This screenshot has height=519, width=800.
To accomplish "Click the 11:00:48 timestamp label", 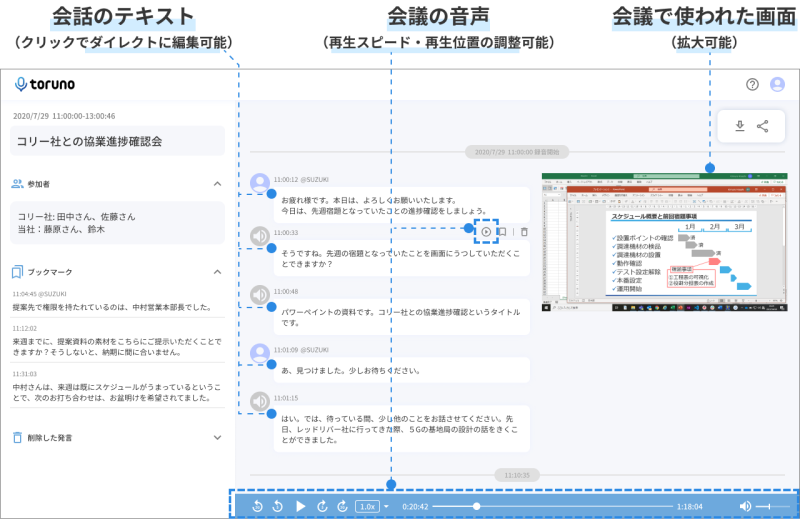I will pyautogui.click(x=286, y=291).
